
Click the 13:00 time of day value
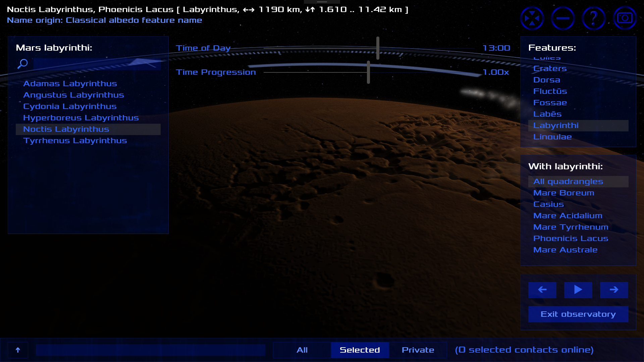pos(496,48)
